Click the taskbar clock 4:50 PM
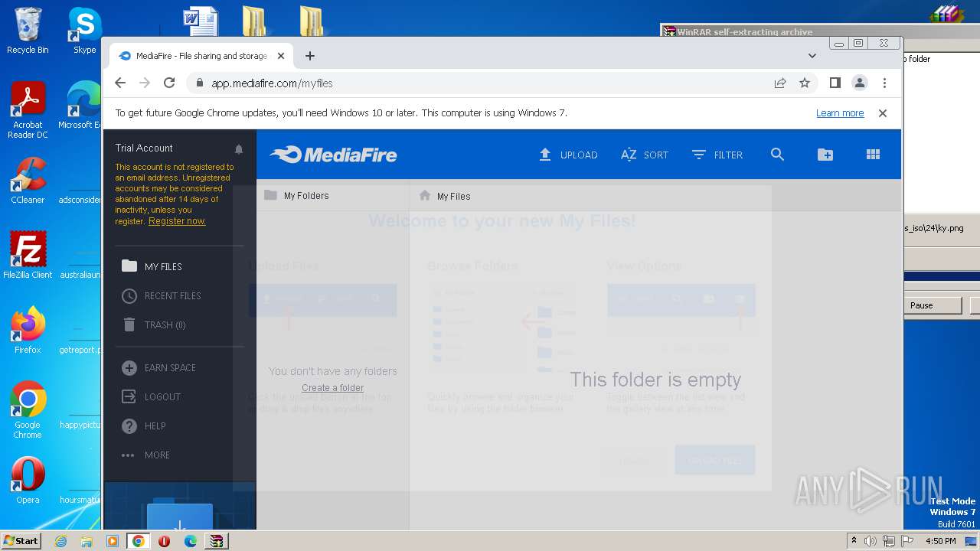 click(x=940, y=541)
